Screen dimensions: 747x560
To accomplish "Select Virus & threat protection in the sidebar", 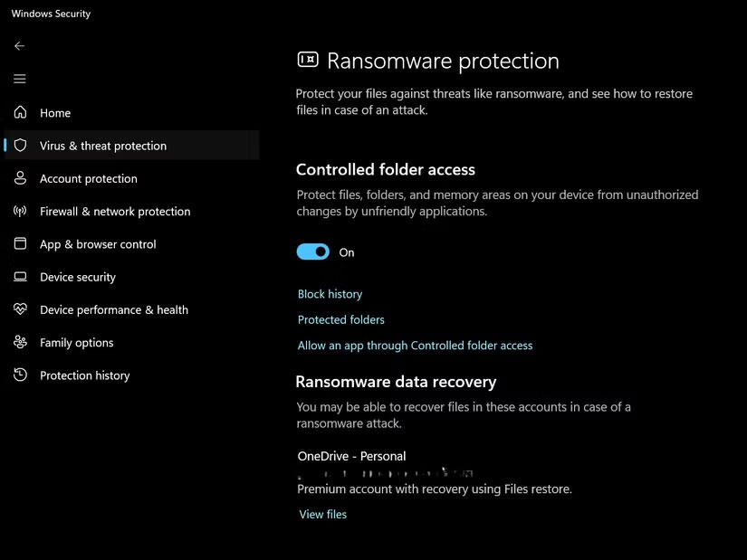I will tap(102, 145).
